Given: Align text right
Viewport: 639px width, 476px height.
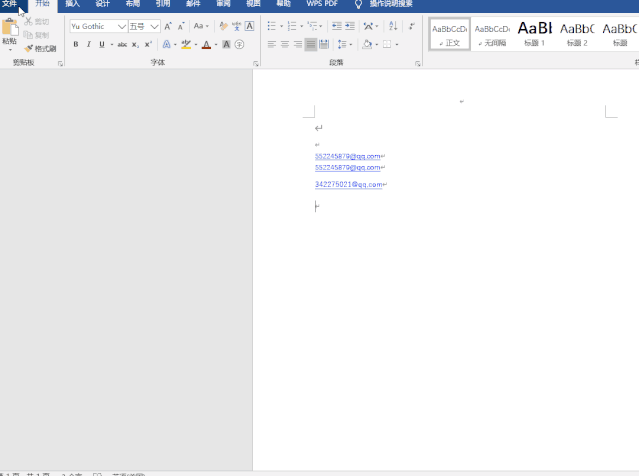Looking at the screenshot, I should tap(298, 44).
